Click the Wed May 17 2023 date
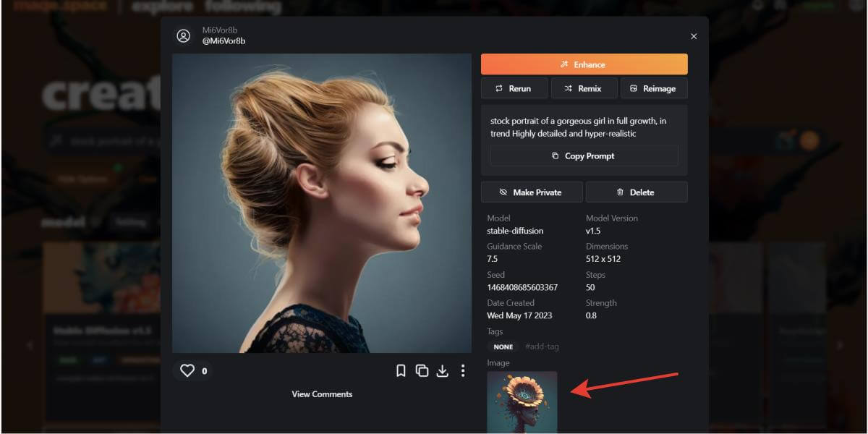868x434 pixels. pyautogui.click(x=521, y=315)
